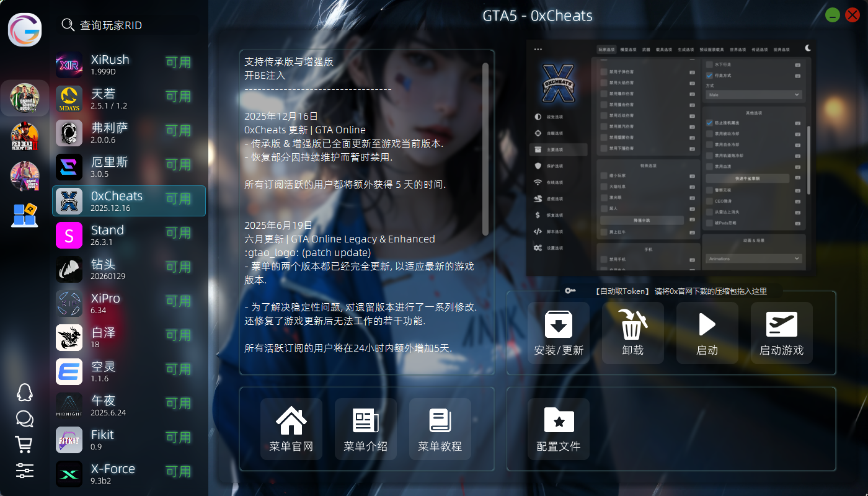The image size is (868, 496).
Task: Open 配置文件 config folder button
Action: pyautogui.click(x=558, y=429)
